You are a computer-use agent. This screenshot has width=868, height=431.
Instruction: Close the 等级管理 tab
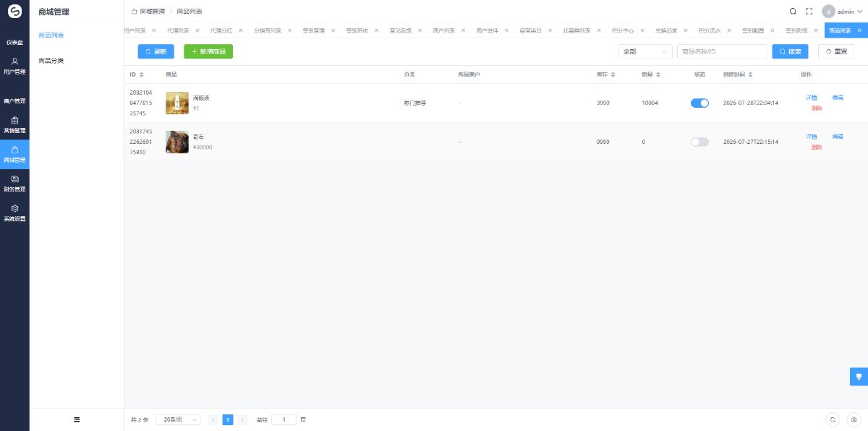tap(333, 31)
